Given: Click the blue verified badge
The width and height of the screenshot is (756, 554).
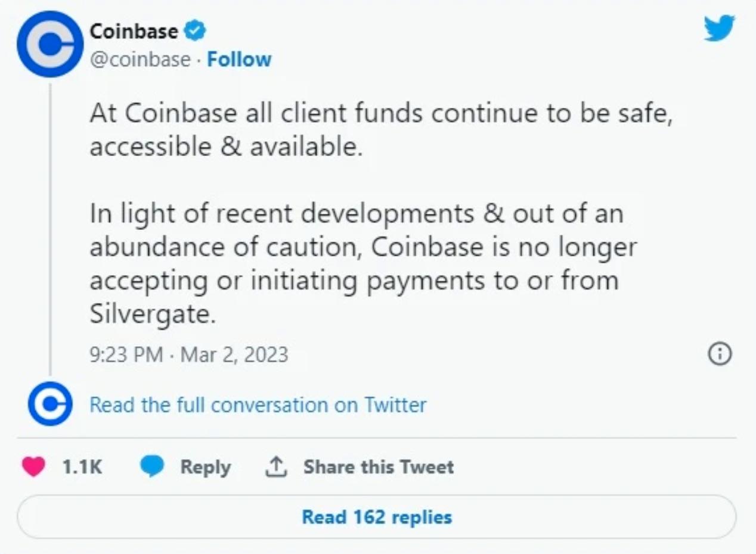Looking at the screenshot, I should [195, 30].
